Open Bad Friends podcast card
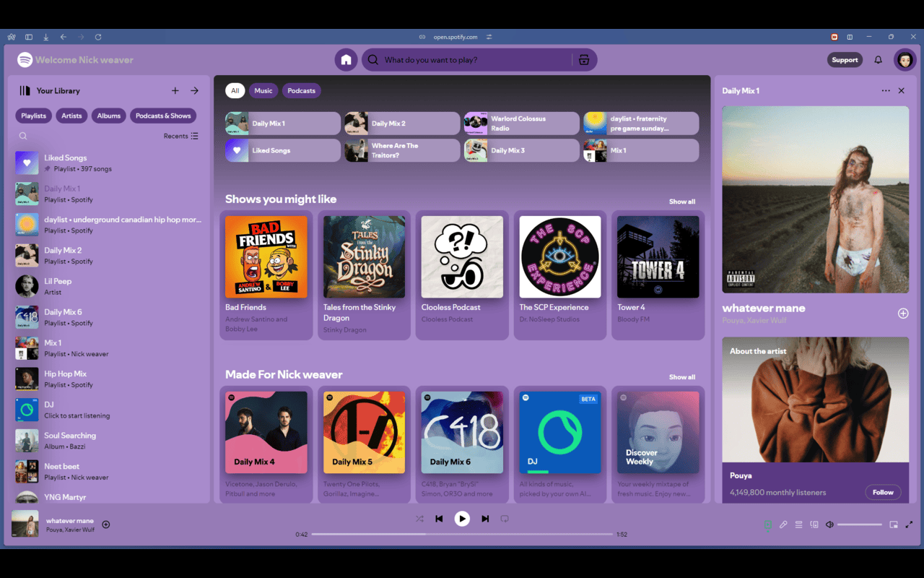The width and height of the screenshot is (924, 578). pyautogui.click(x=266, y=275)
